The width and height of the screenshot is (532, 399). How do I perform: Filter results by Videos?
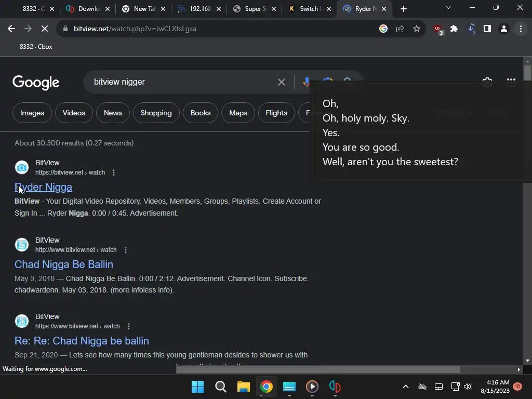[74, 113]
